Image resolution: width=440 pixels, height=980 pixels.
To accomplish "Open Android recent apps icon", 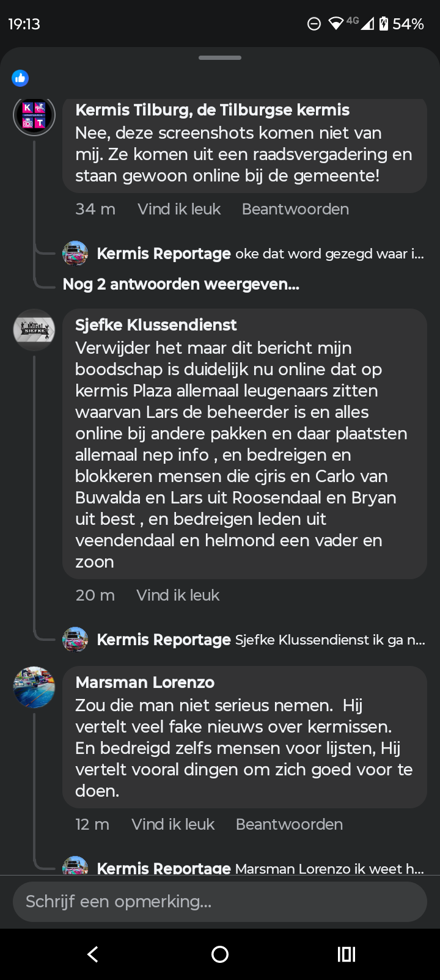I will click(346, 954).
